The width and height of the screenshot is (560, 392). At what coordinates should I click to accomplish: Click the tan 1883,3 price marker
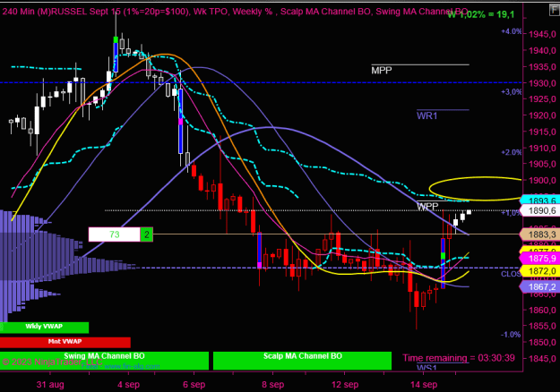coord(540,234)
